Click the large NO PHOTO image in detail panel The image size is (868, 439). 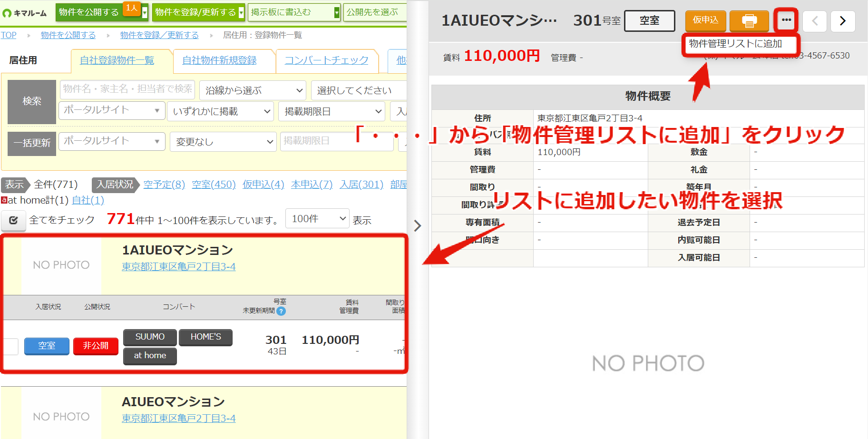point(648,364)
